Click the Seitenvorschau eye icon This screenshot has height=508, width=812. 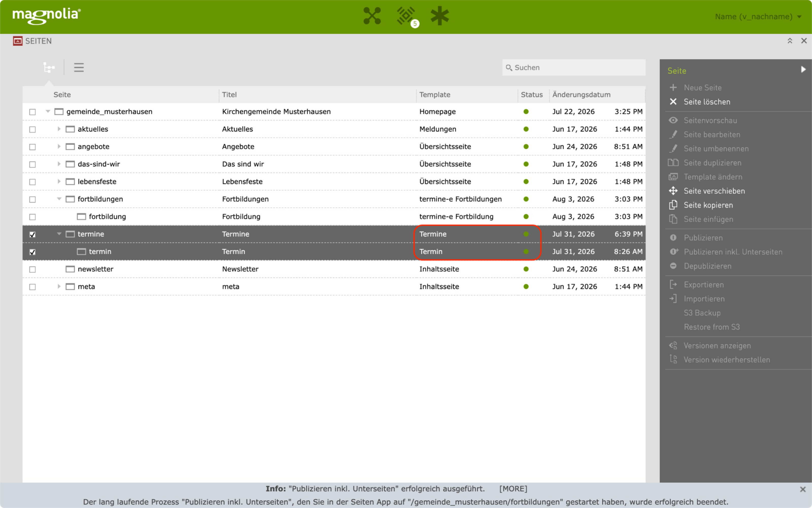click(673, 120)
